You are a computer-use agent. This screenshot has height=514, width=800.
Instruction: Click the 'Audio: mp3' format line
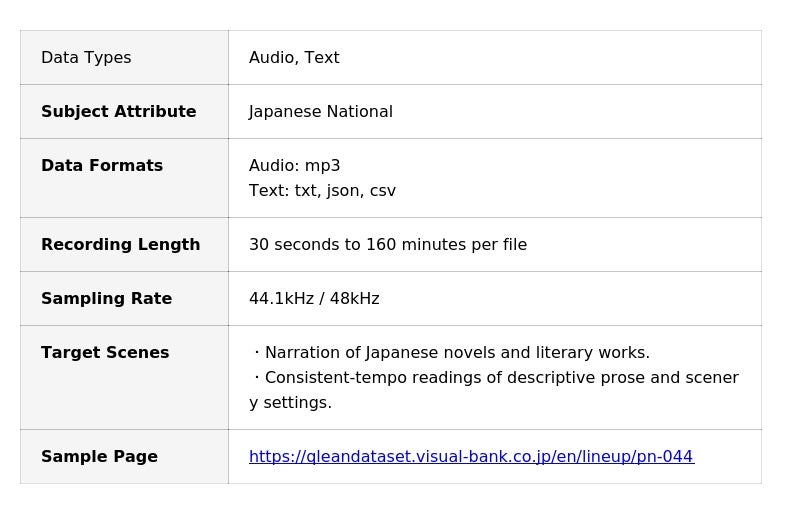[x=294, y=166]
